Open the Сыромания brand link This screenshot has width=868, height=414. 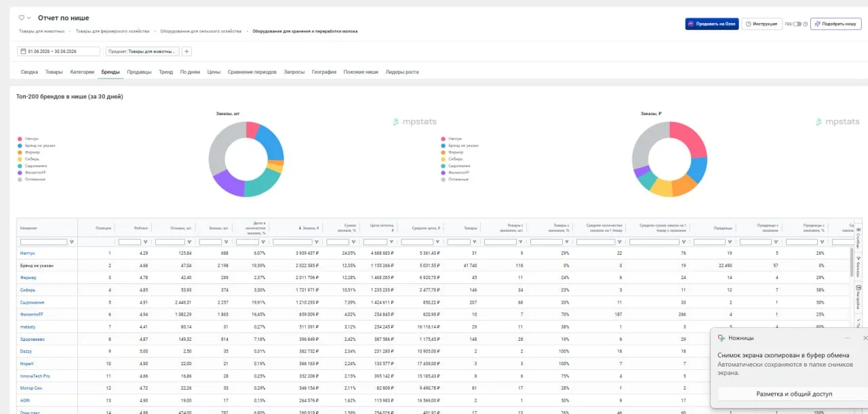32,302
